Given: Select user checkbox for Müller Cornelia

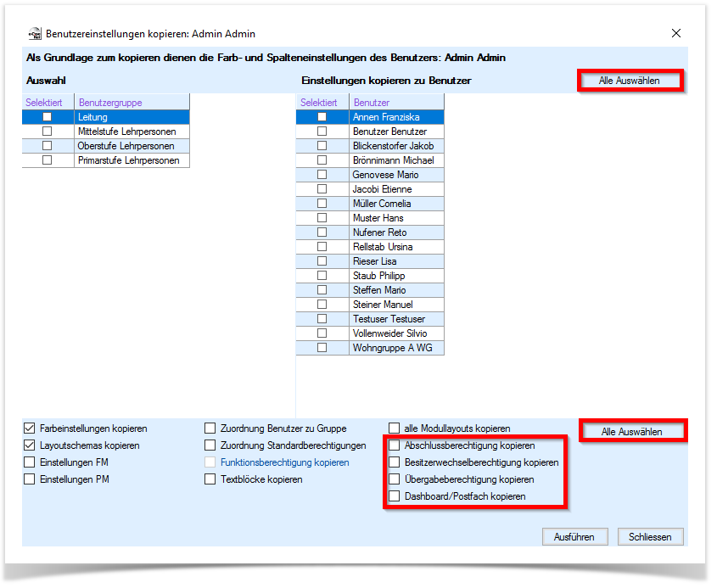Looking at the screenshot, I should coord(322,204).
